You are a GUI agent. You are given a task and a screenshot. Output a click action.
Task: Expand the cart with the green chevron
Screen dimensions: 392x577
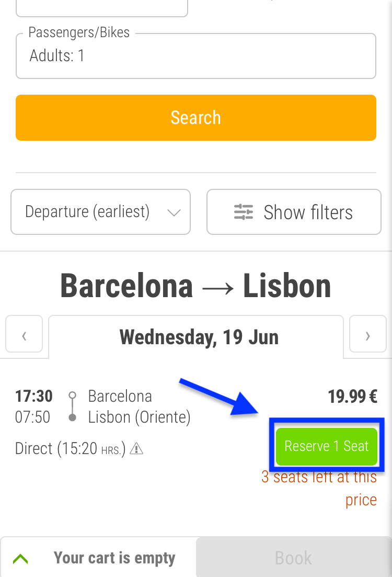pyautogui.click(x=20, y=559)
